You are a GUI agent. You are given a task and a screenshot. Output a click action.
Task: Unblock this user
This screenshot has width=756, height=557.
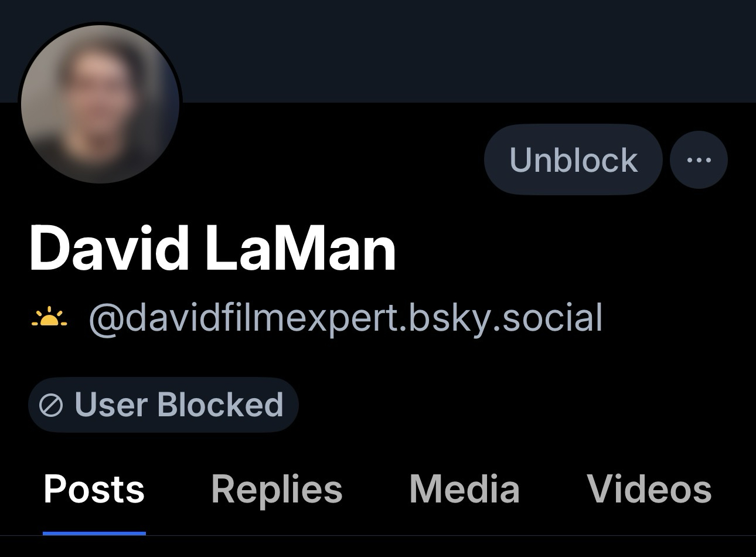[x=573, y=159]
